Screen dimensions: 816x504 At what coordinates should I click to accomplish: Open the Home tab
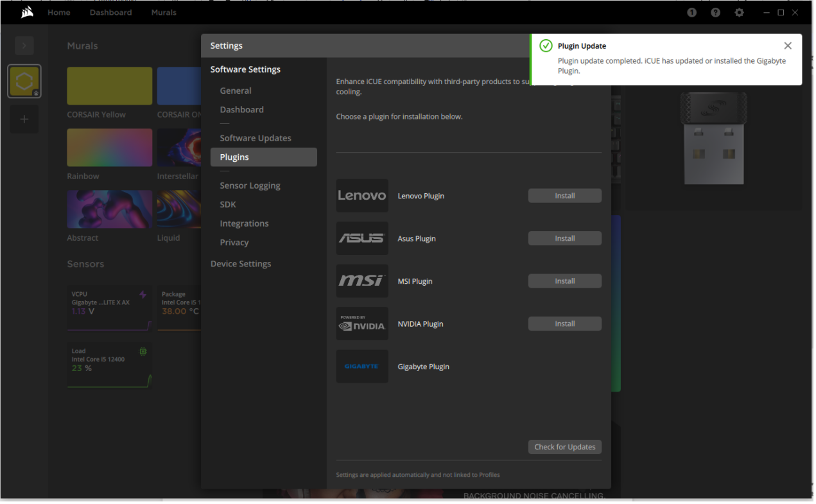[x=59, y=12]
